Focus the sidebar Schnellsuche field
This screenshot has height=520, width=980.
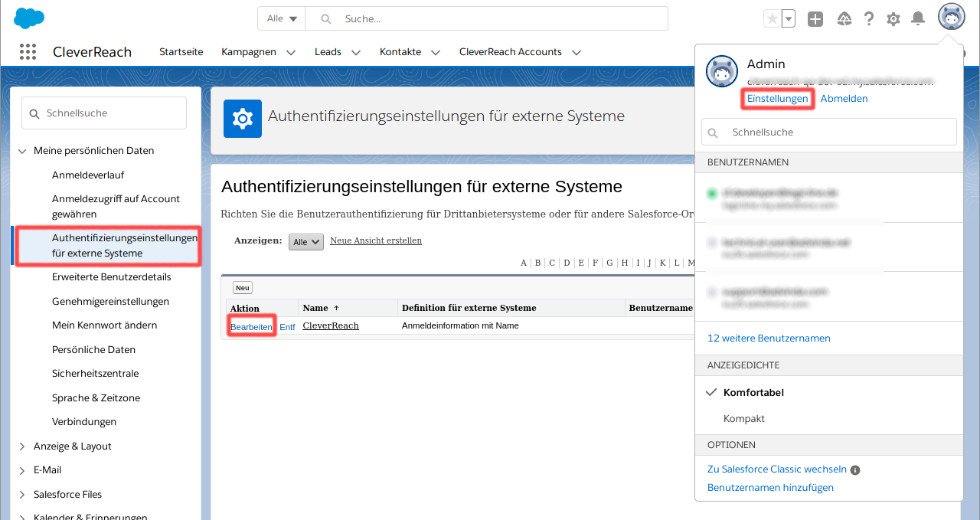[x=104, y=113]
